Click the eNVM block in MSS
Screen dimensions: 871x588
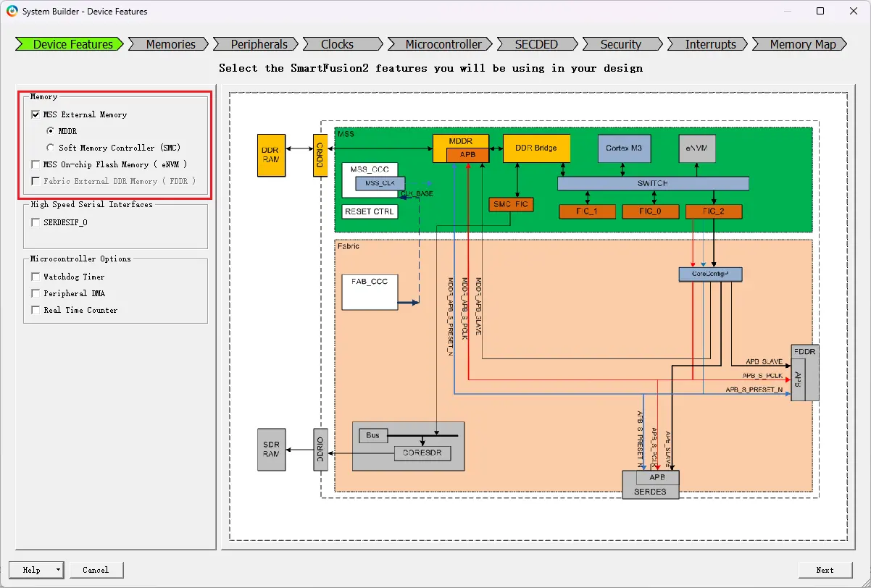tap(697, 148)
